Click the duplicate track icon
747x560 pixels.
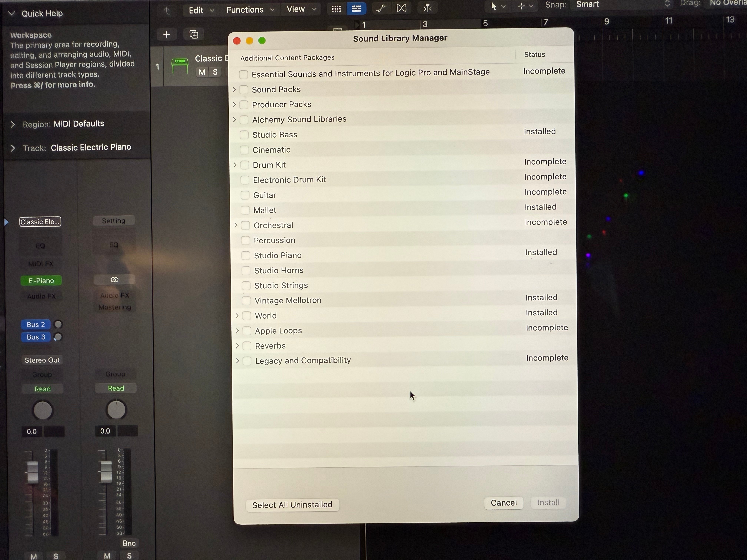point(194,34)
